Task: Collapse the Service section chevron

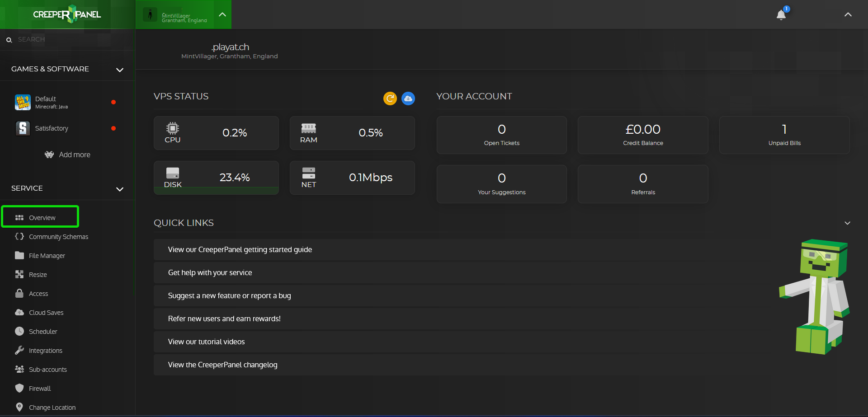Action: pyautogui.click(x=120, y=189)
